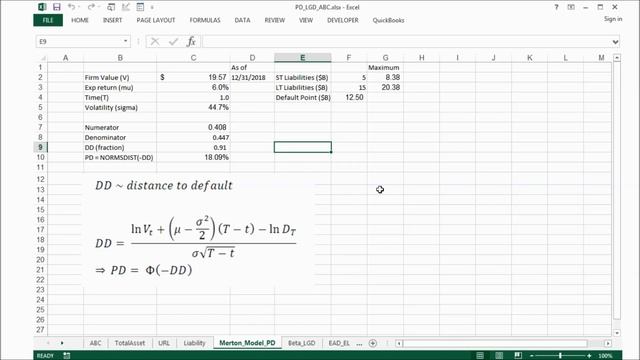Click the form table icon in the Quick Access Toolbar
The height and width of the screenshot is (360, 640).
pyautogui.click(x=140, y=7)
